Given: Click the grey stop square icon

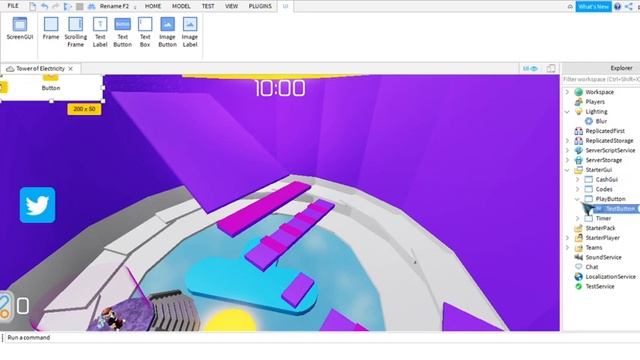Looking at the screenshot, I should click(x=80, y=6).
